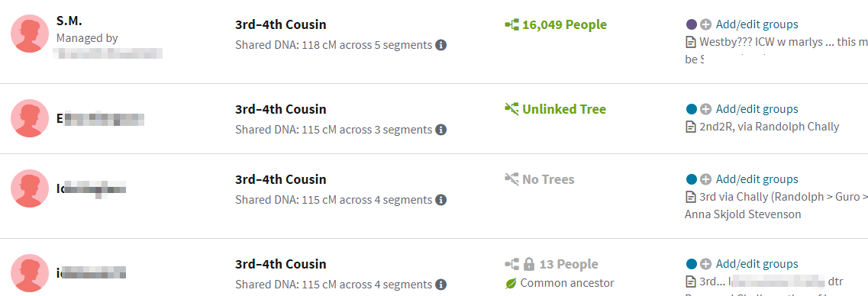Image resolution: width=868 pixels, height=296 pixels.
Task: Click plus icon in 13 People row
Action: point(705,264)
